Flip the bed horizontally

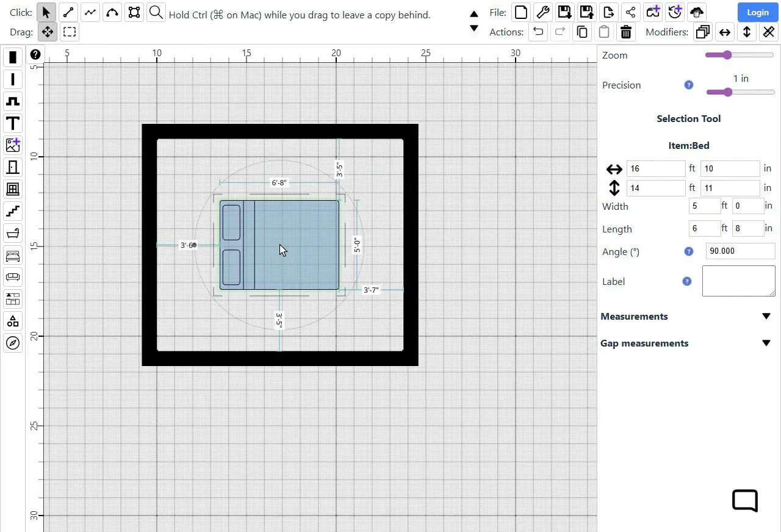[724, 32]
